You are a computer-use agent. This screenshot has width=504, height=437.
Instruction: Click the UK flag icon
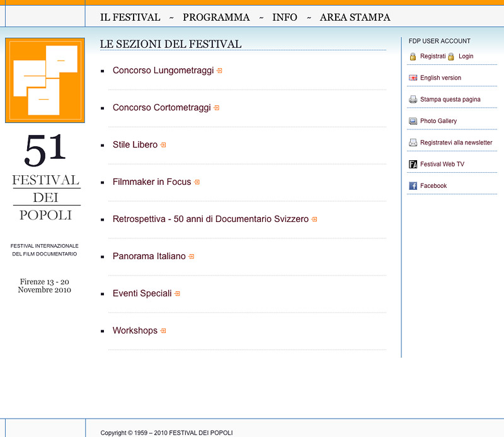413,78
